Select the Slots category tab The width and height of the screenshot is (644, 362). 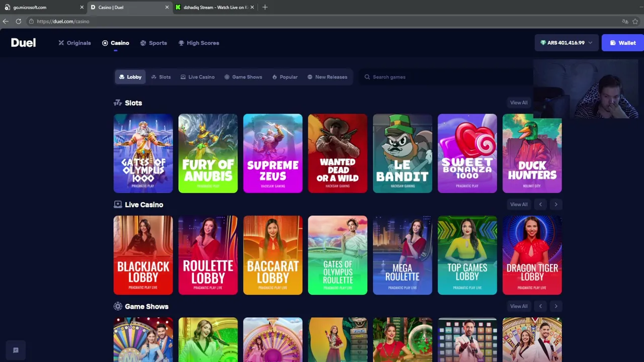click(x=161, y=77)
